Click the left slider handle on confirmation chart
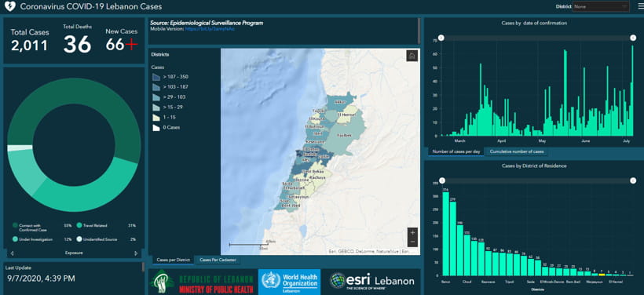 (441, 38)
